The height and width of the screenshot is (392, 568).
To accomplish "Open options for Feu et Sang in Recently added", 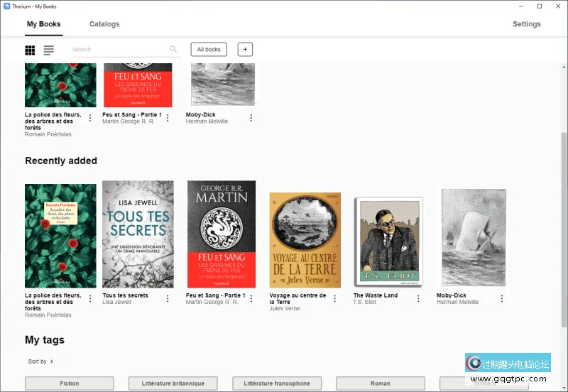I will [251, 299].
